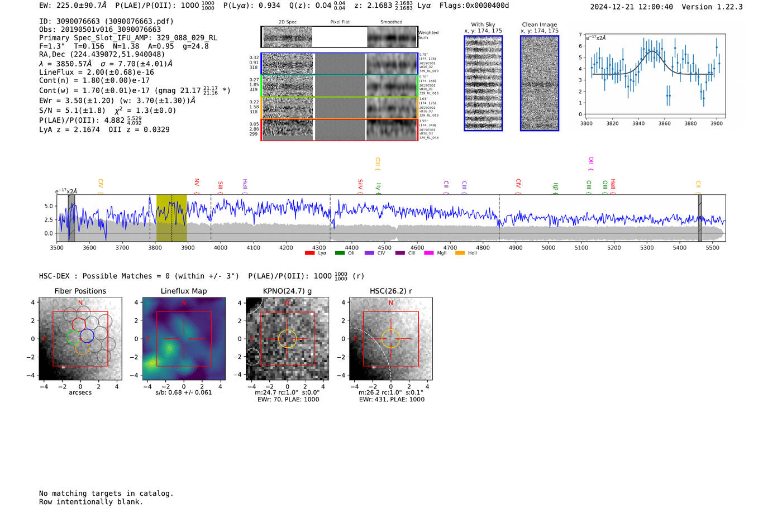Open the Fiber Positions cutout
The height and width of the screenshot is (532, 782).
click(x=80, y=339)
